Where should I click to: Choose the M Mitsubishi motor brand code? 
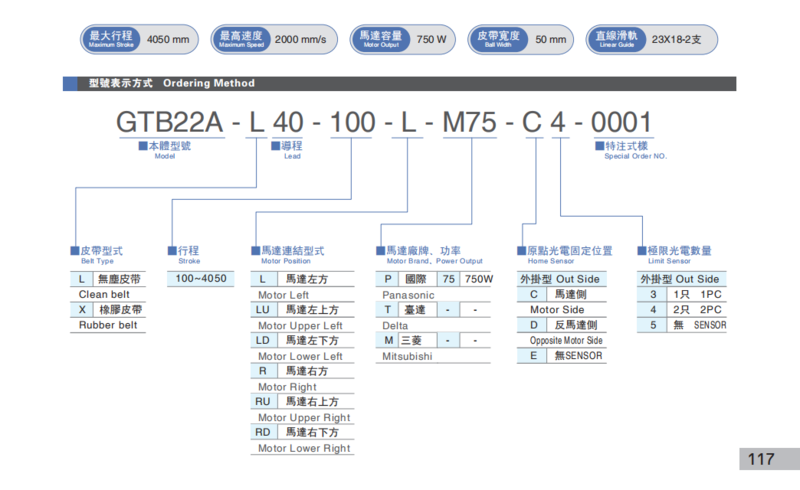[x=390, y=340]
